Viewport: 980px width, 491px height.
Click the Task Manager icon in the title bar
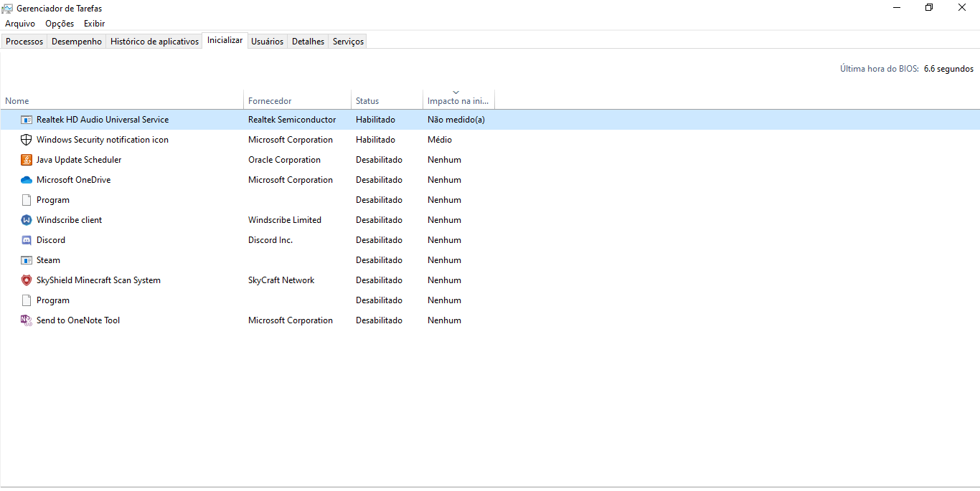coord(8,9)
